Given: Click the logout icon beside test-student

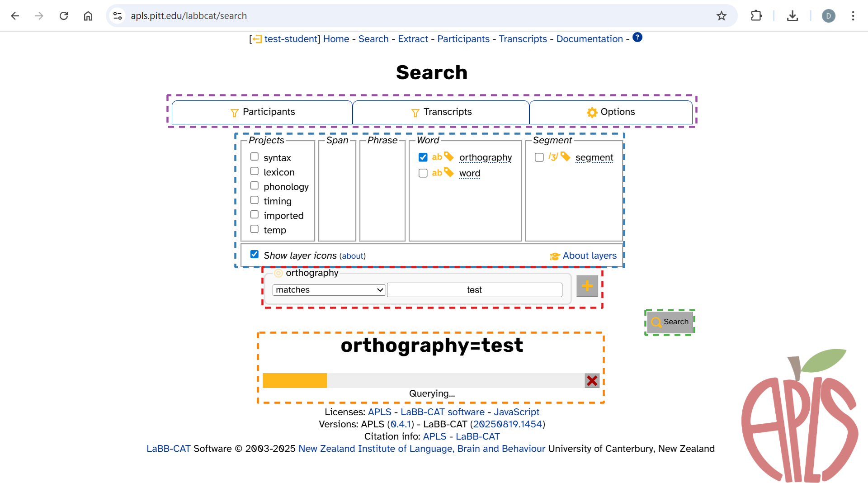Looking at the screenshot, I should click(x=257, y=39).
